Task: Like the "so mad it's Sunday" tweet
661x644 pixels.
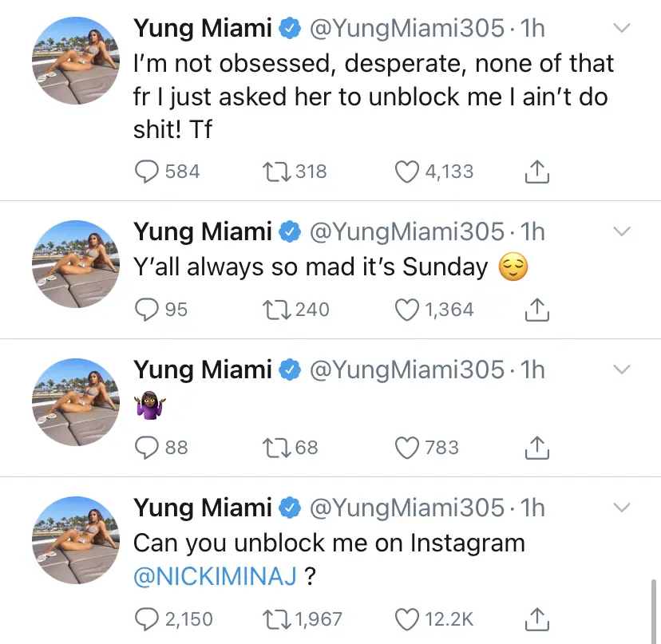Action: pyautogui.click(x=408, y=309)
